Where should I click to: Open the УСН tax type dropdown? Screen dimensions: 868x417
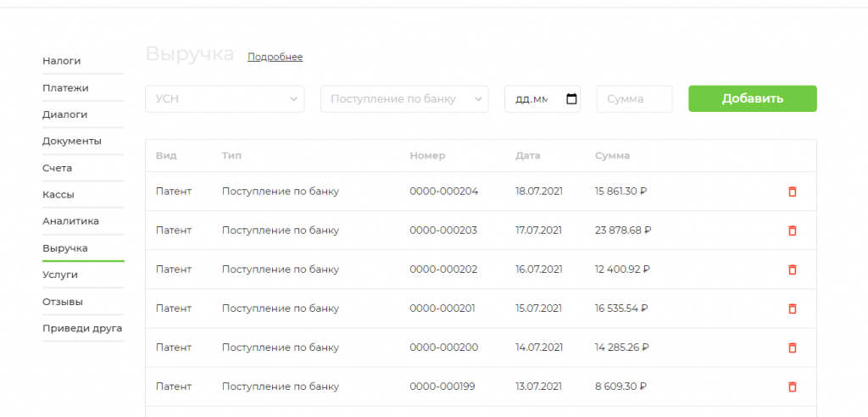click(x=225, y=99)
